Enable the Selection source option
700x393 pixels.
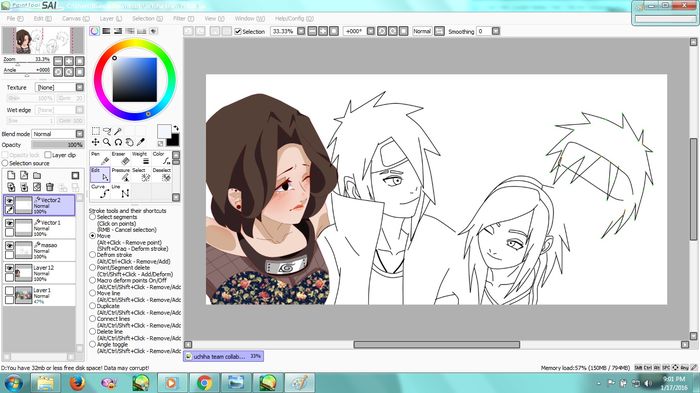[5, 163]
